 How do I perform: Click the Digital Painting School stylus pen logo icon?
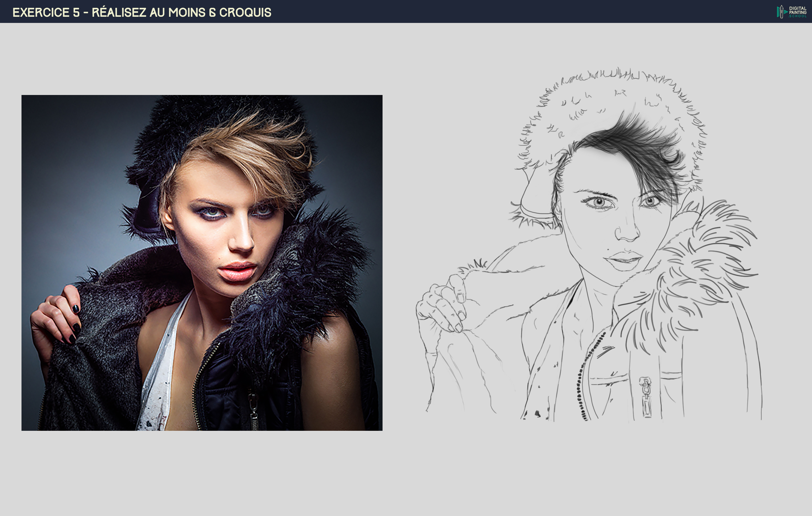tap(782, 12)
